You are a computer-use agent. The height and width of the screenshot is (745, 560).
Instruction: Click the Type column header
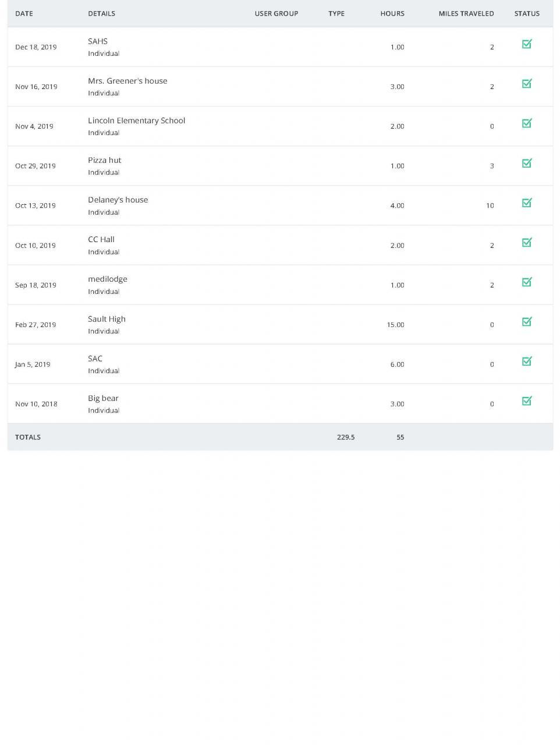(336, 13)
